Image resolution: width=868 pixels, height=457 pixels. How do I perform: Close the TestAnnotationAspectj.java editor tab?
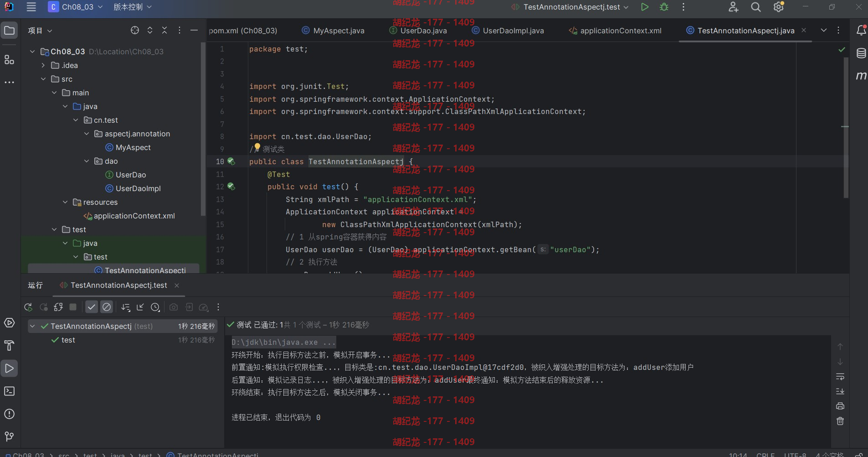click(x=804, y=30)
